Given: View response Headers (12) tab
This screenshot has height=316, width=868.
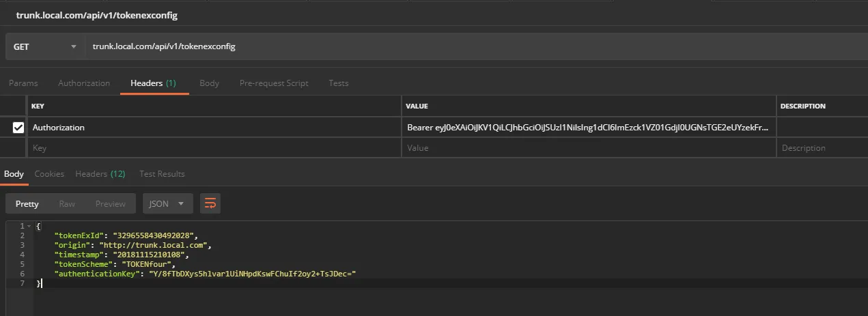Looking at the screenshot, I should coord(100,174).
